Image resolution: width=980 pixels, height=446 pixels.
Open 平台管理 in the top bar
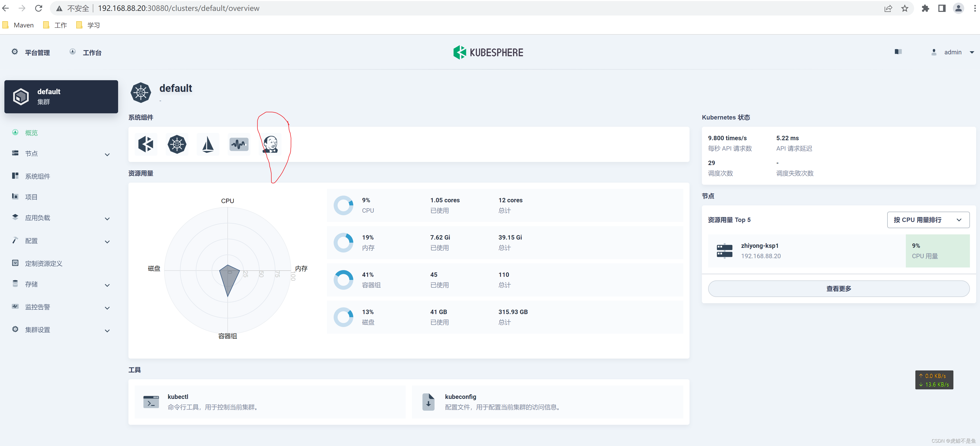[31, 53]
